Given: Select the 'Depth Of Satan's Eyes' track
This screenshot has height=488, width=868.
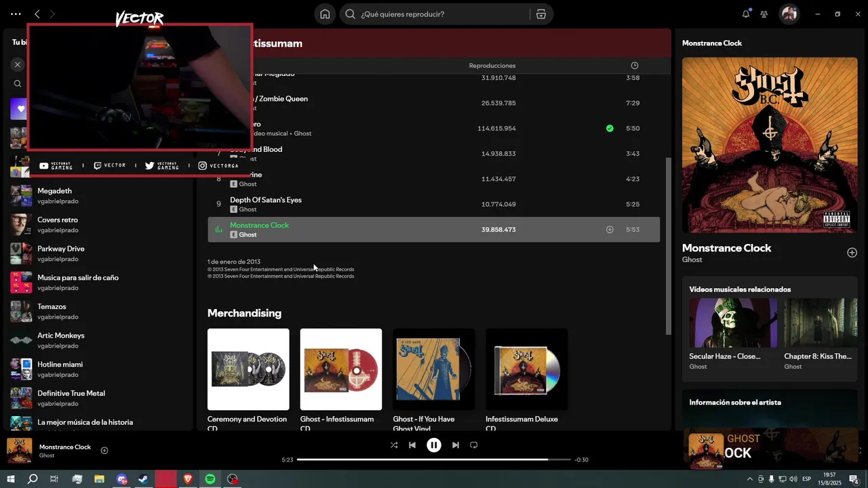Looking at the screenshot, I should pos(433,204).
